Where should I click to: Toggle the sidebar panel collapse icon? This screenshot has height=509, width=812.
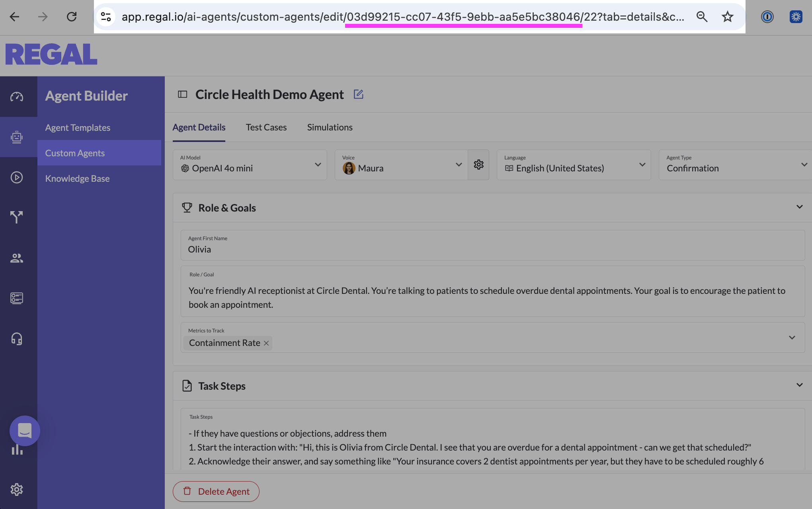[182, 95]
